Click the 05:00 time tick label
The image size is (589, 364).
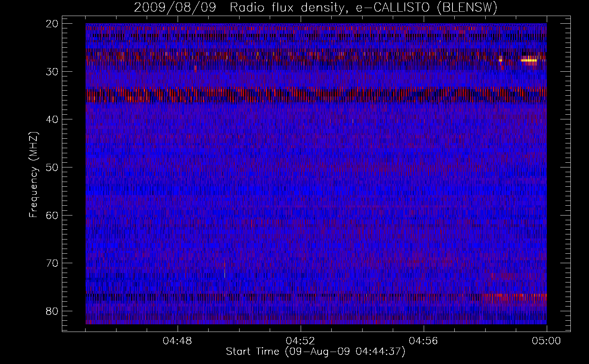tap(546, 341)
